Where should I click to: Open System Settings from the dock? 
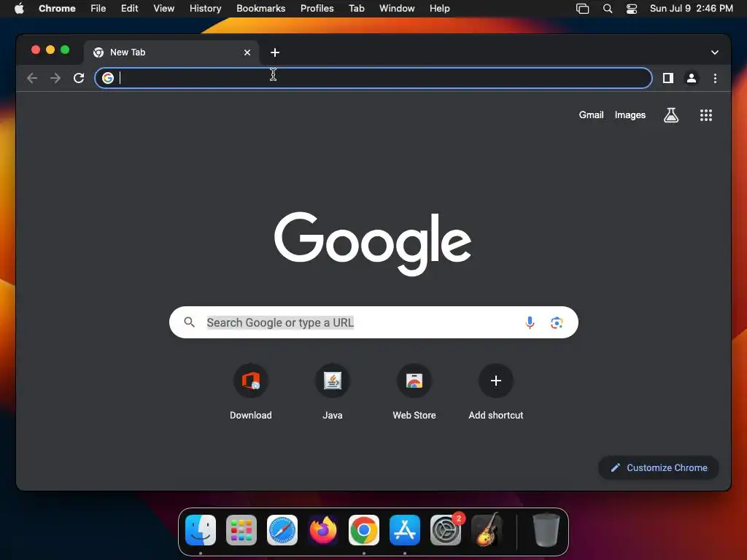coord(446,530)
